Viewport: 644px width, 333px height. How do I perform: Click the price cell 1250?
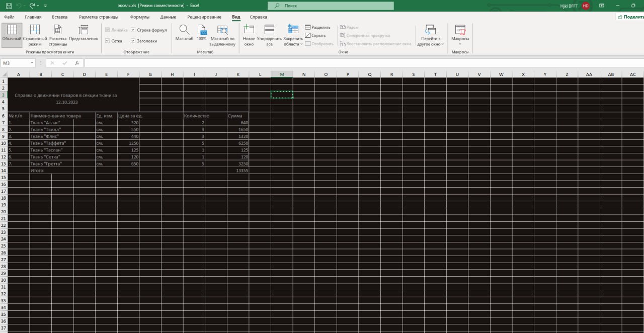click(128, 143)
